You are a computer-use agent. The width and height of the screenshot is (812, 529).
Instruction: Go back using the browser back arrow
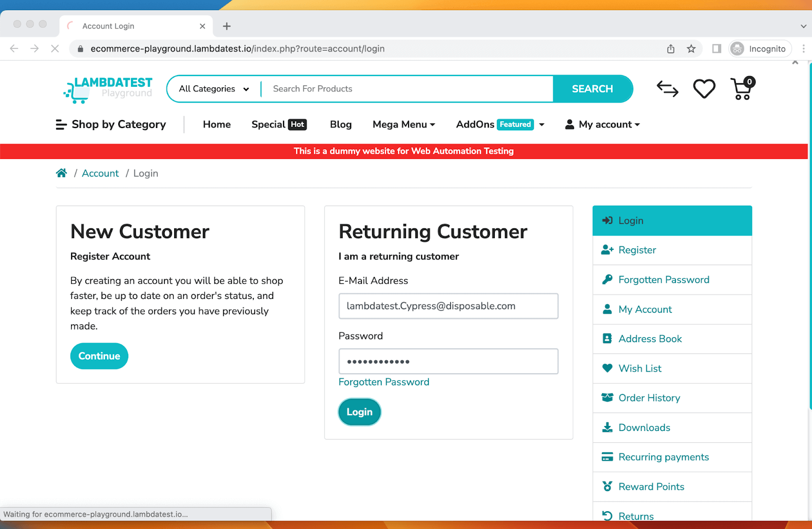[14, 49]
